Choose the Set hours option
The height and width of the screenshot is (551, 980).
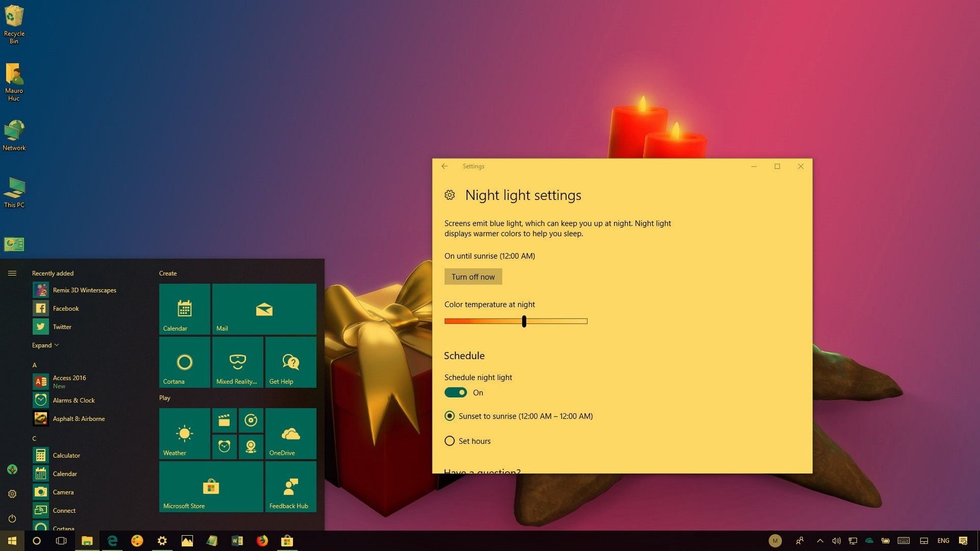coord(450,441)
